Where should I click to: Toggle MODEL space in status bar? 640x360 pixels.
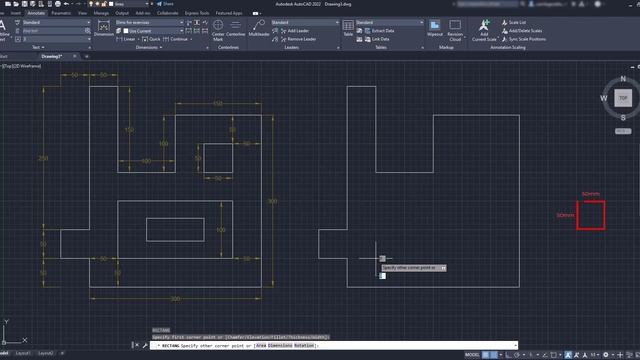pyautogui.click(x=472, y=355)
